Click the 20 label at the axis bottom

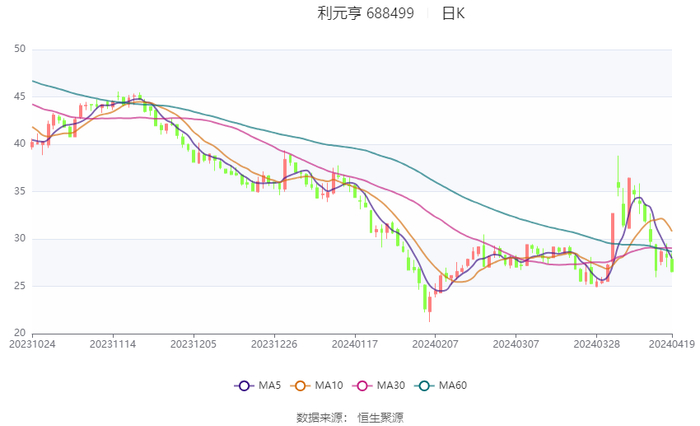point(18,333)
